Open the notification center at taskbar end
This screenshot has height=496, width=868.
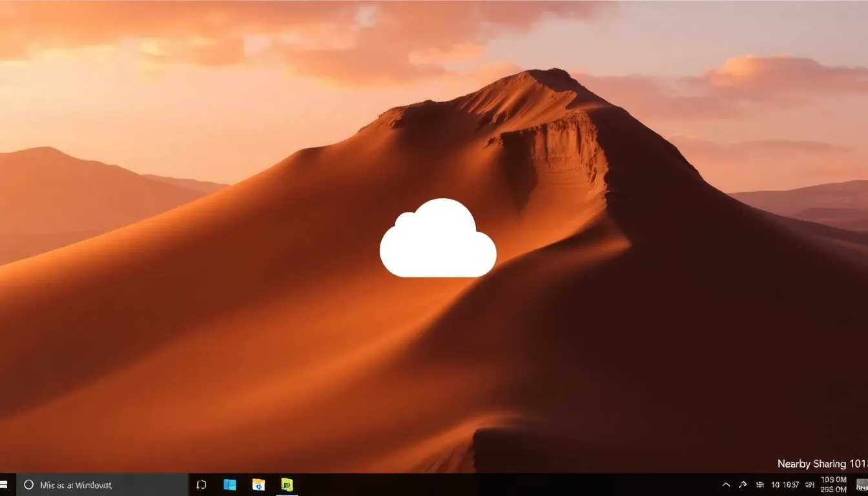[862, 484]
